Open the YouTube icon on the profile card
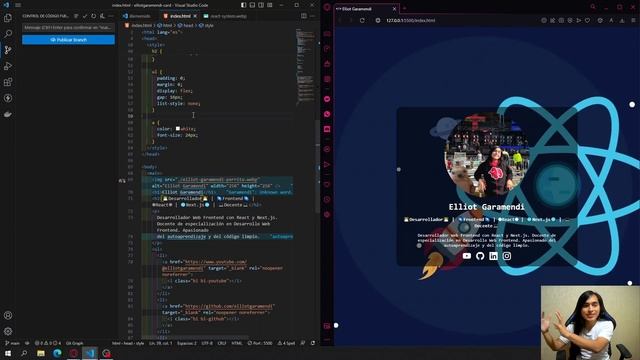The height and width of the screenshot is (360, 640). 467,256
